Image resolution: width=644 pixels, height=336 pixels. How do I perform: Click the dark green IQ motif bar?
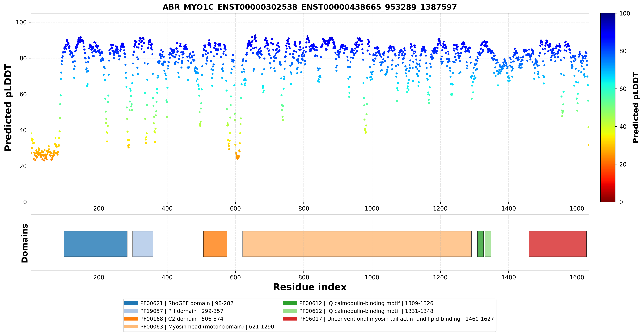481,244
